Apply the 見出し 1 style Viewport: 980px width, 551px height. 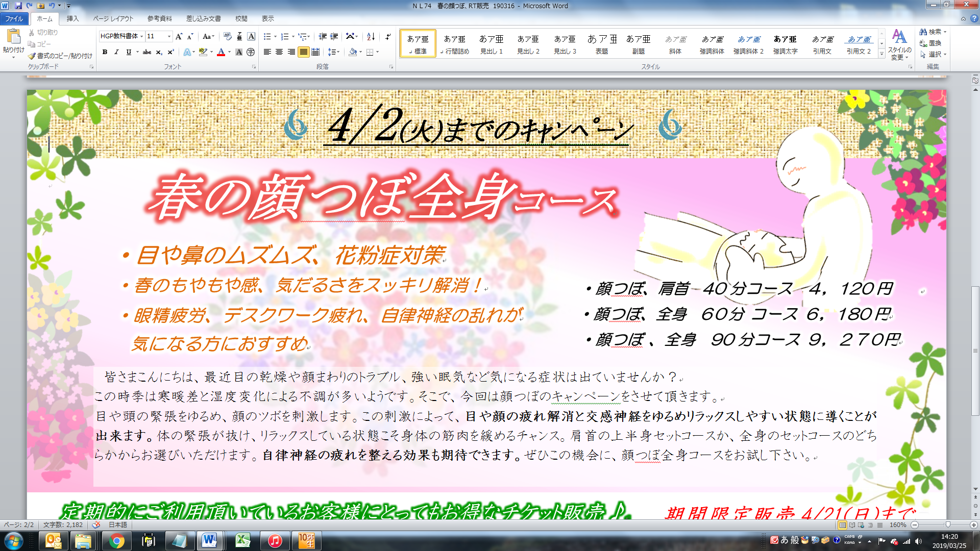tap(491, 44)
